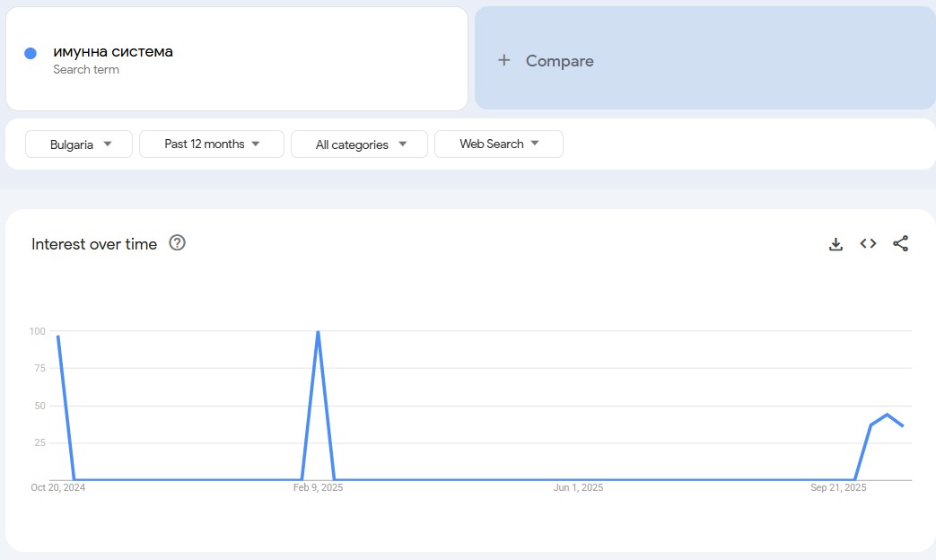The height and width of the screenshot is (560, 936).
Task: Click the Interest over time heading
Action: (94, 244)
